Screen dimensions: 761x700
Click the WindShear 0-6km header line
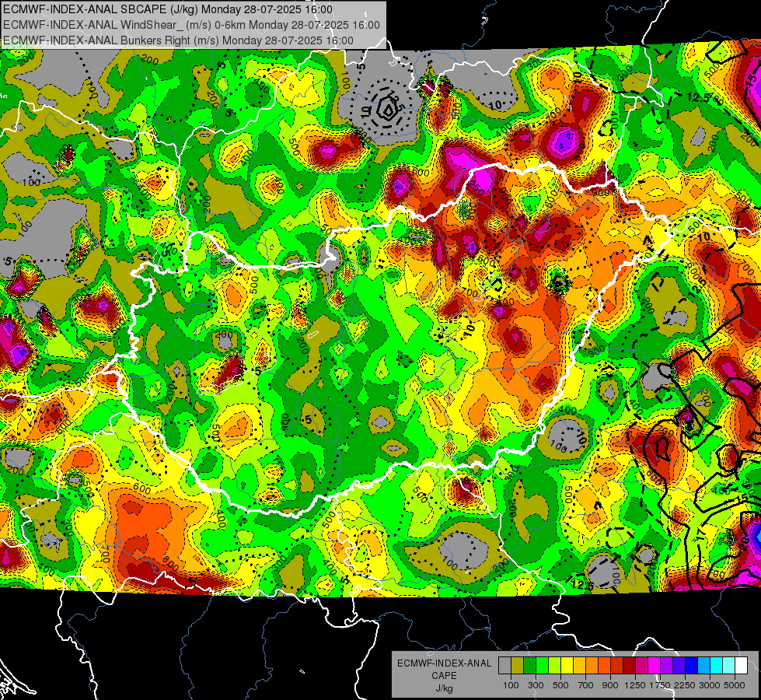click(x=191, y=25)
